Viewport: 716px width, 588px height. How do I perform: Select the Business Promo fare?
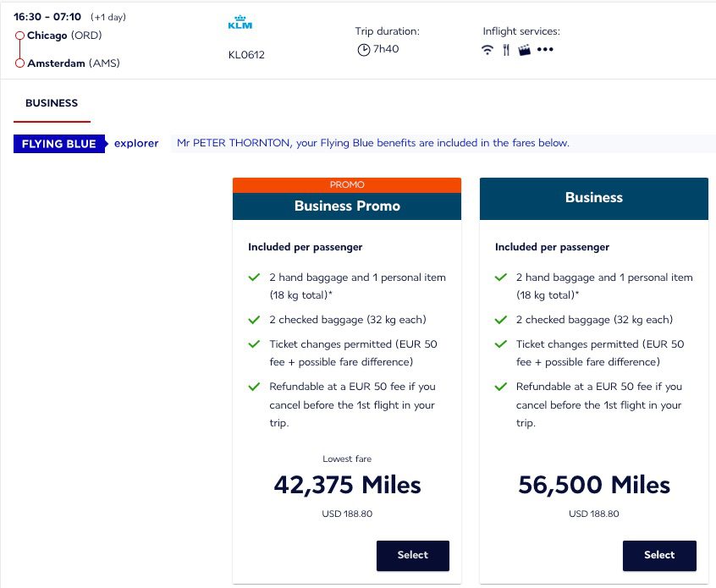click(x=413, y=555)
